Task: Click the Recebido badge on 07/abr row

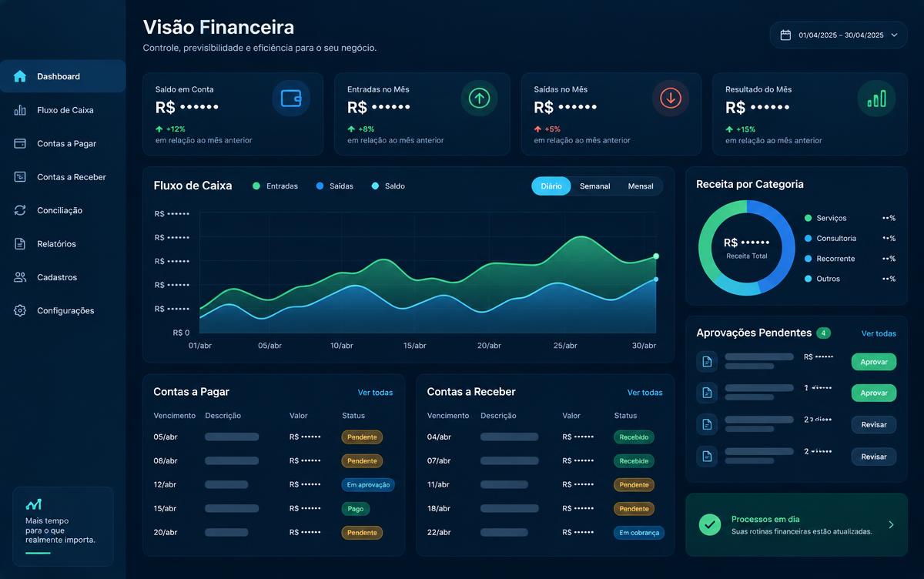Action: tap(634, 461)
